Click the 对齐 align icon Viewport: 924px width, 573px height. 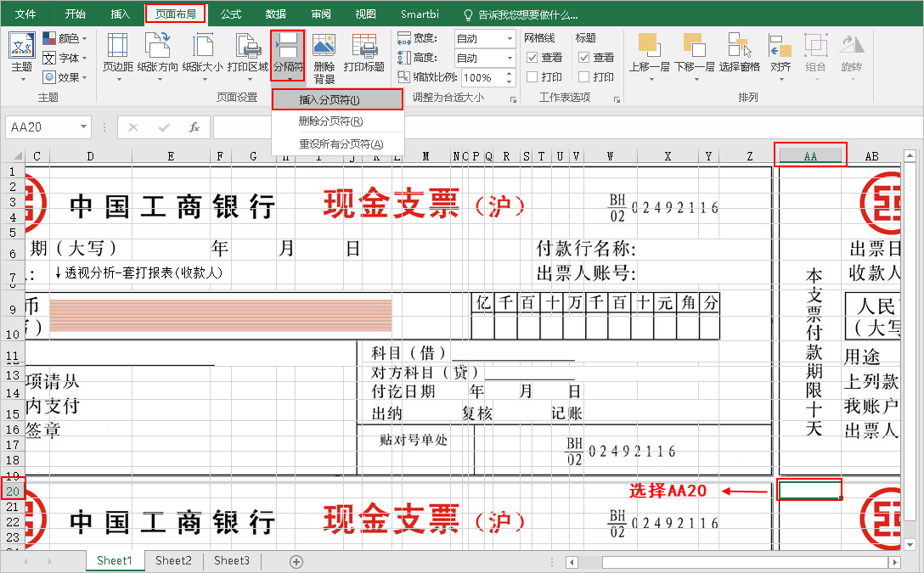[x=780, y=45]
